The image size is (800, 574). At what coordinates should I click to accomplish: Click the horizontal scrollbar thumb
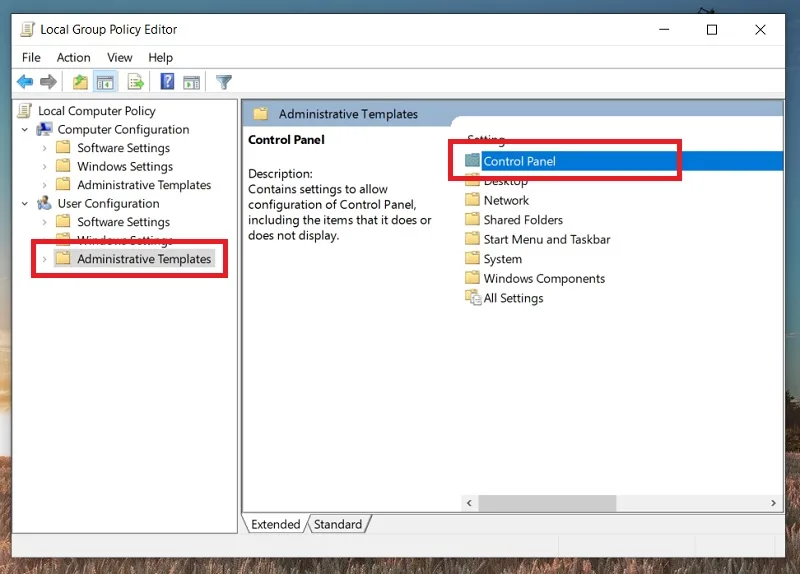[547, 503]
